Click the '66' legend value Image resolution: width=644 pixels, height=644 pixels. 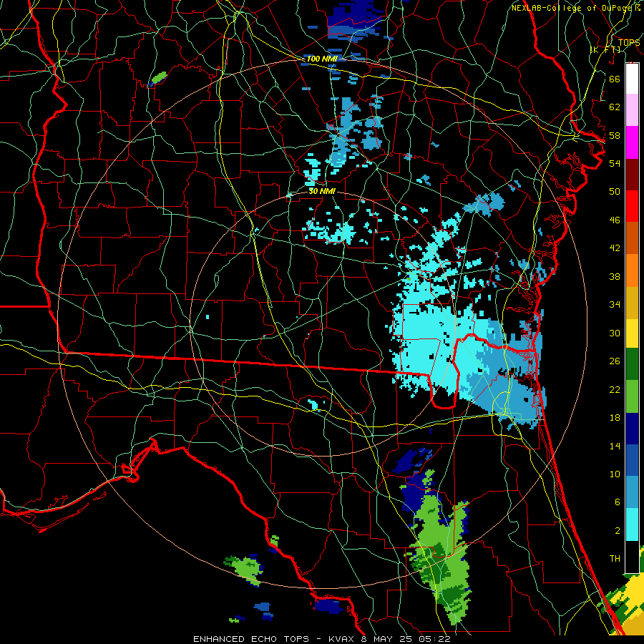click(615, 79)
